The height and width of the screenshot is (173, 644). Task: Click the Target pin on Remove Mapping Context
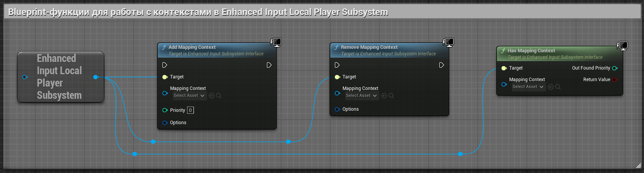337,77
